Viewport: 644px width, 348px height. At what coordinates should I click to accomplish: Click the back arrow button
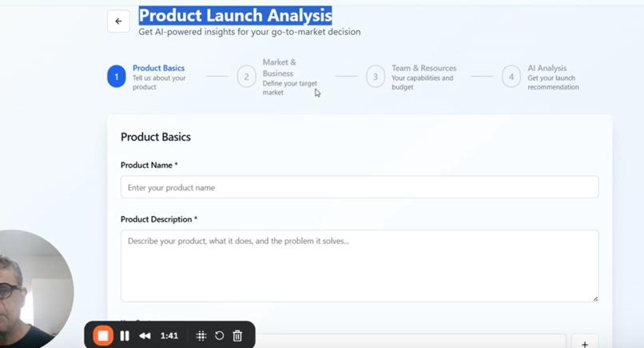[x=118, y=21]
